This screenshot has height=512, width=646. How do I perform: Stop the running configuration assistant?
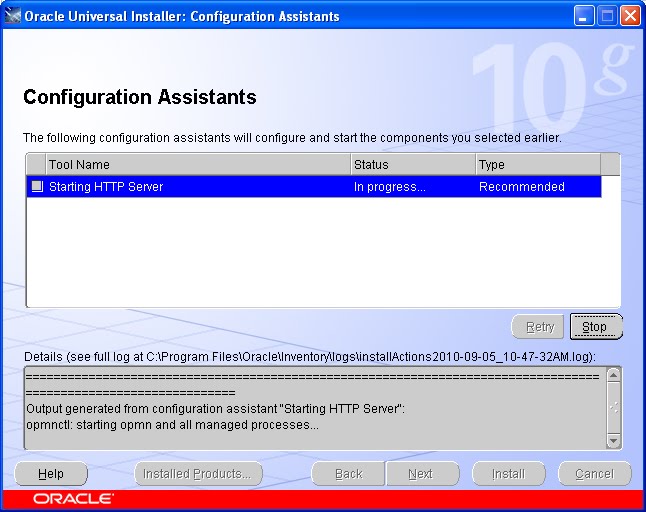click(x=596, y=327)
